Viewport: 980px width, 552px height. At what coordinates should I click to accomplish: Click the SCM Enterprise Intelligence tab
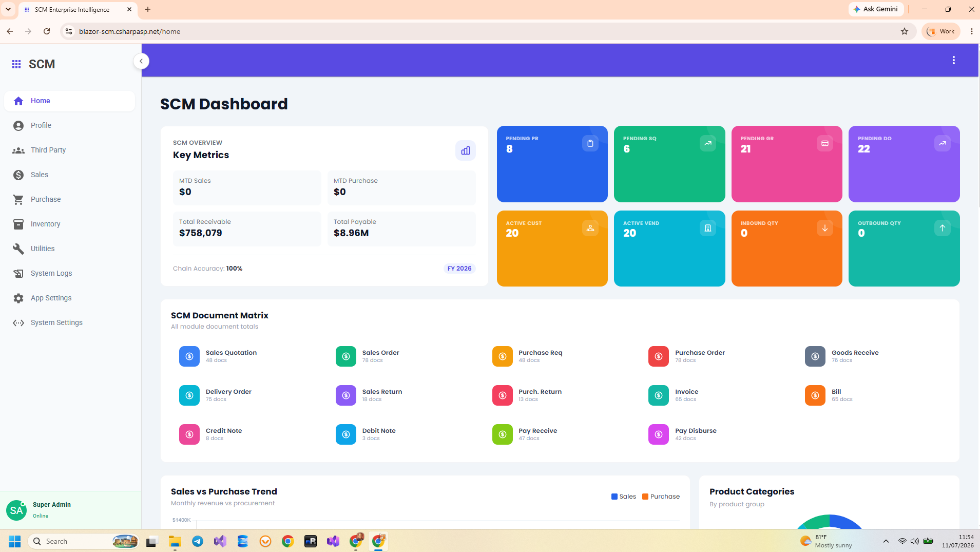pos(78,9)
